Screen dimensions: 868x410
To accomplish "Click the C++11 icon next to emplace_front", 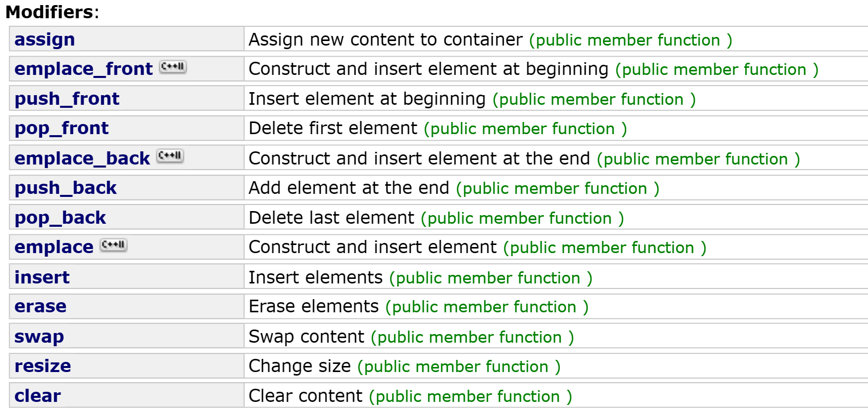I will 173,67.
